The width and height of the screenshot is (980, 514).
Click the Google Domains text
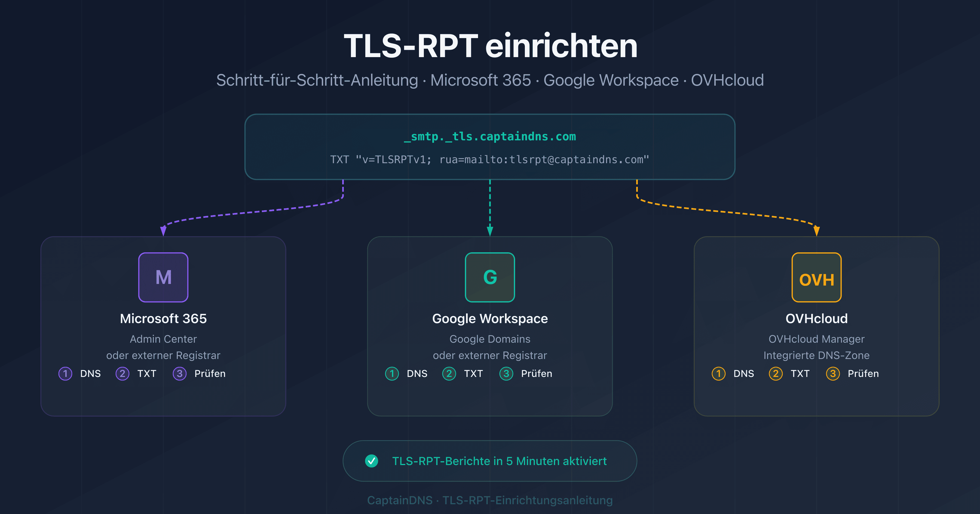point(490,339)
